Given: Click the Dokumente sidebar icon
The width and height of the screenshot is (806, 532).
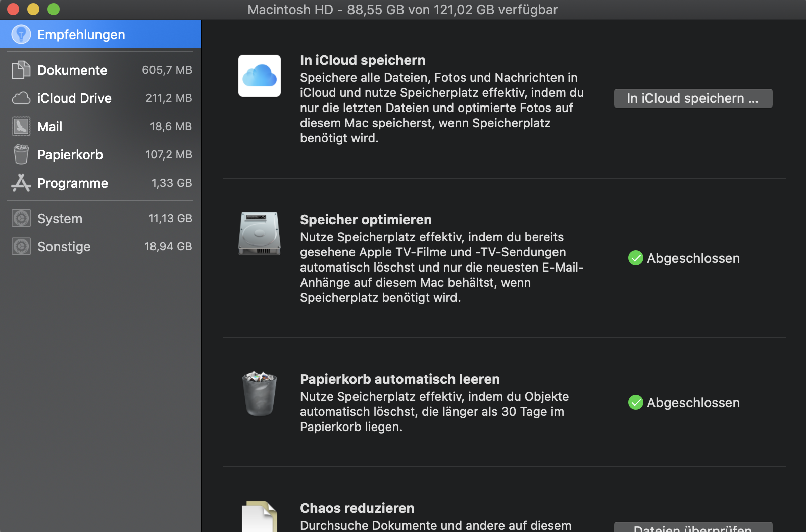Looking at the screenshot, I should 21,70.
